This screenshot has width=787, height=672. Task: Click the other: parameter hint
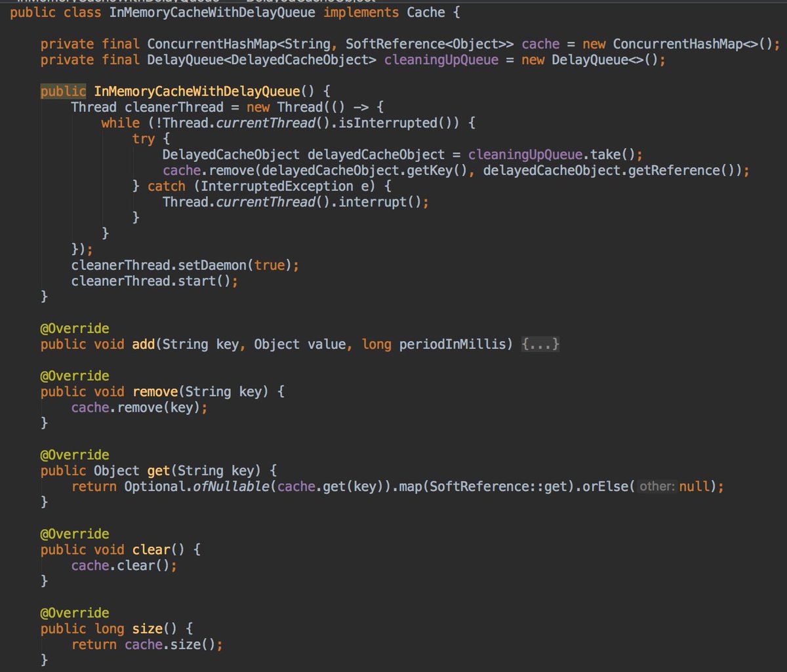[656, 486]
